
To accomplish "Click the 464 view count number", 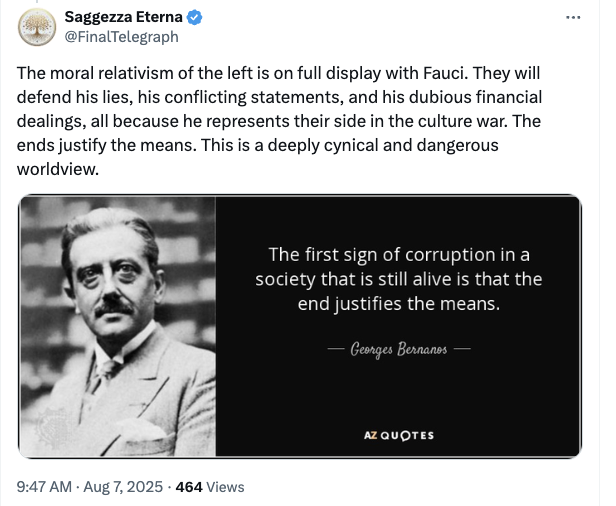I will pyautogui.click(x=189, y=487).
